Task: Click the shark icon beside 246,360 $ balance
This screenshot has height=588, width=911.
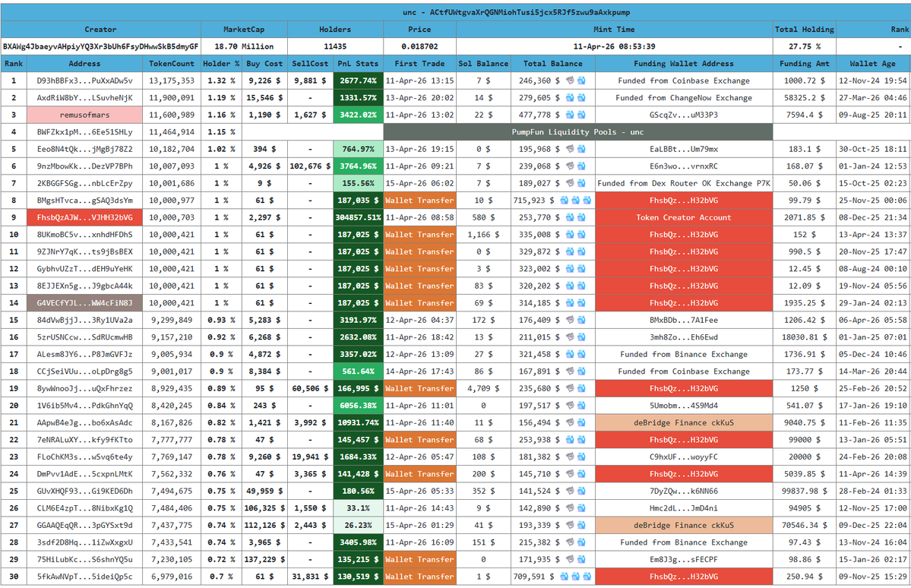Action: click(x=570, y=81)
